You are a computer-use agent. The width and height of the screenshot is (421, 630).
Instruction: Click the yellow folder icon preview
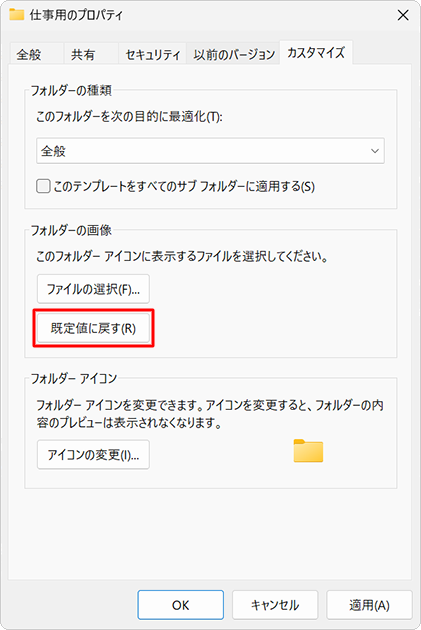pyautogui.click(x=308, y=450)
